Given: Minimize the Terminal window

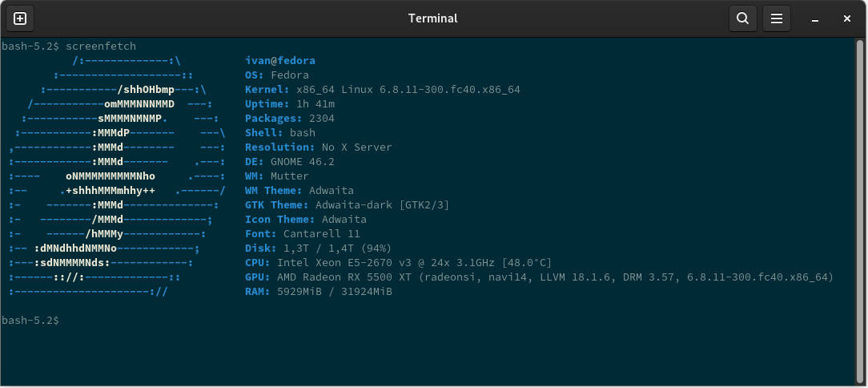Looking at the screenshot, I should pos(815,19).
